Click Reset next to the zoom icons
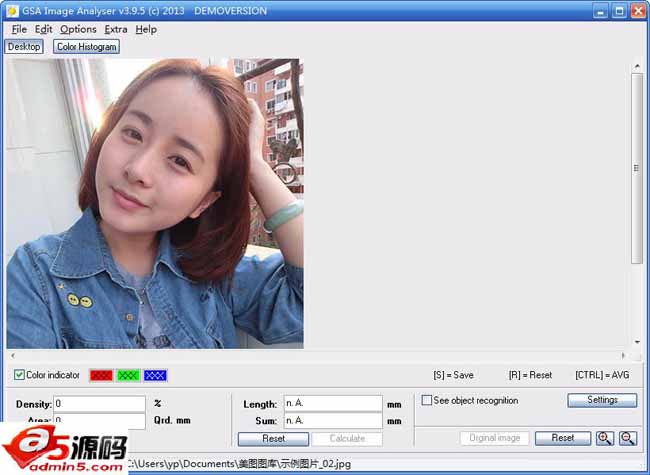This screenshot has height=475, width=650. tap(563, 438)
